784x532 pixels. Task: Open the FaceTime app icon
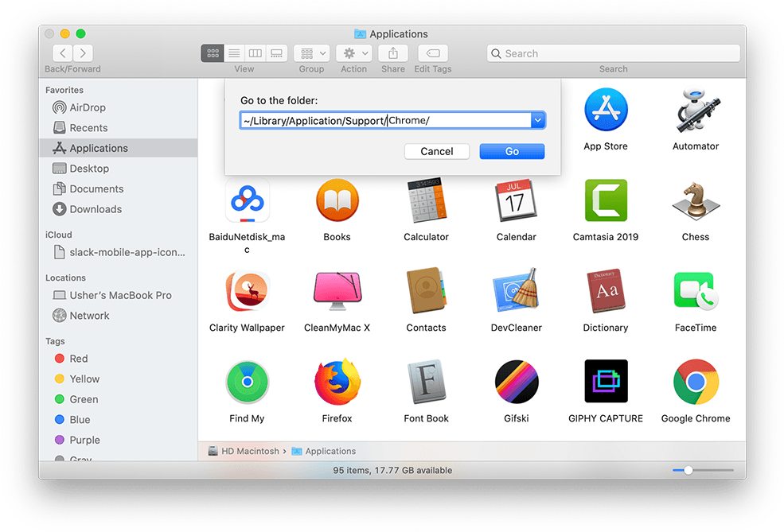(x=695, y=292)
